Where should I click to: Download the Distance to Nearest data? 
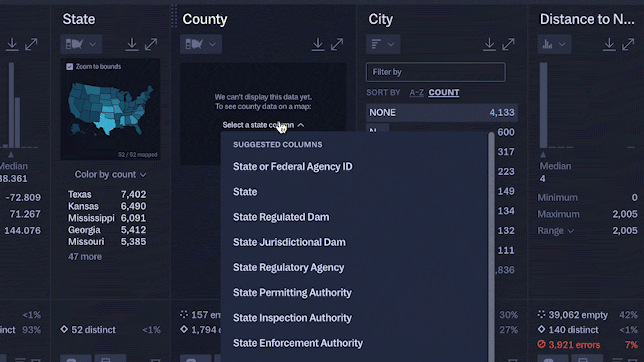(609, 44)
